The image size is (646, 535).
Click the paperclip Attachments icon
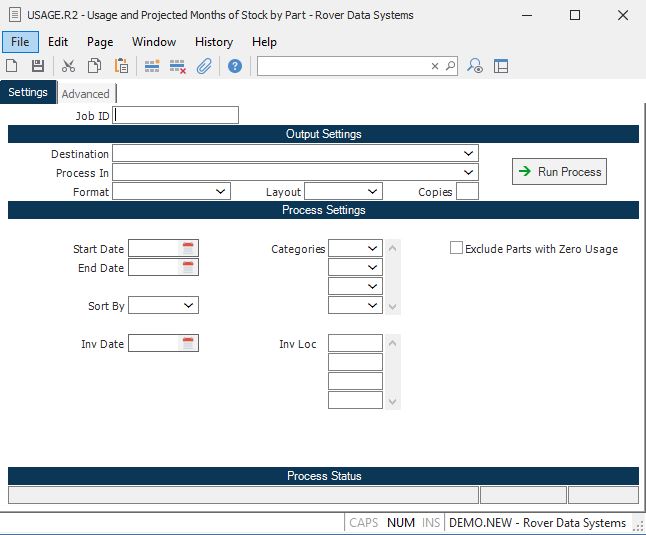coord(204,66)
